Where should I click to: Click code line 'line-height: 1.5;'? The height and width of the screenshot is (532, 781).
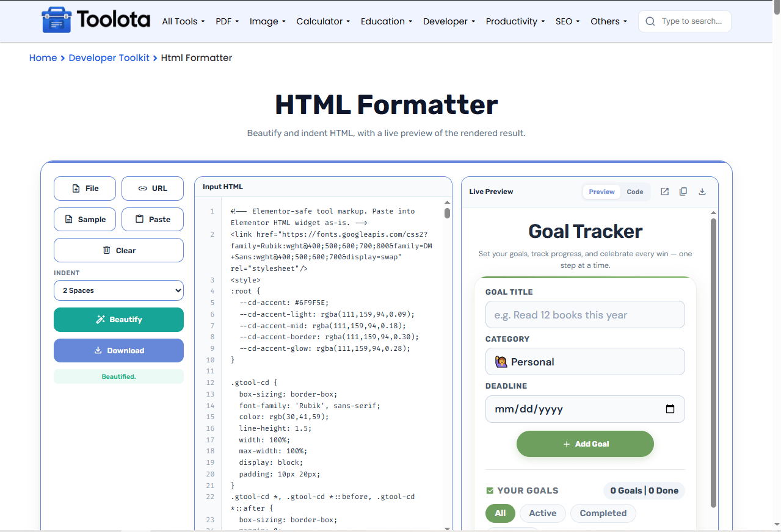[x=275, y=428]
